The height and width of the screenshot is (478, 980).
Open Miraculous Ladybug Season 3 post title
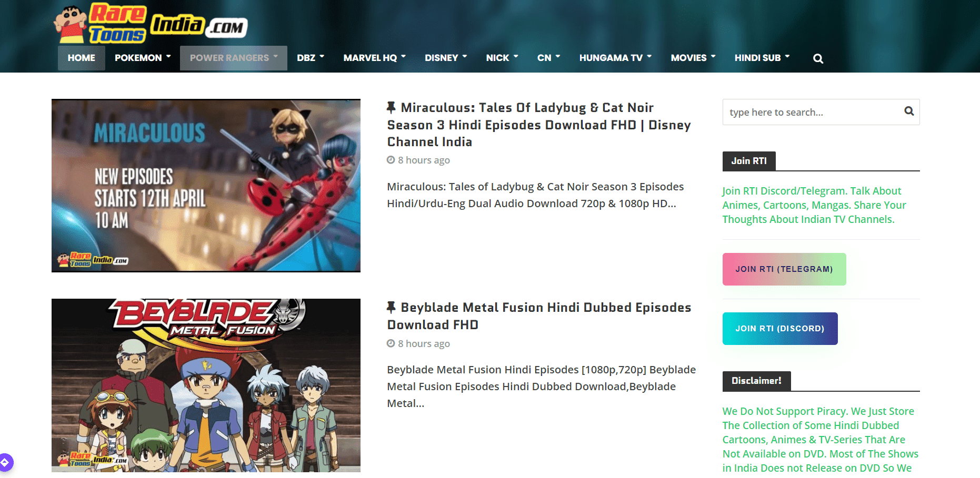539,125
